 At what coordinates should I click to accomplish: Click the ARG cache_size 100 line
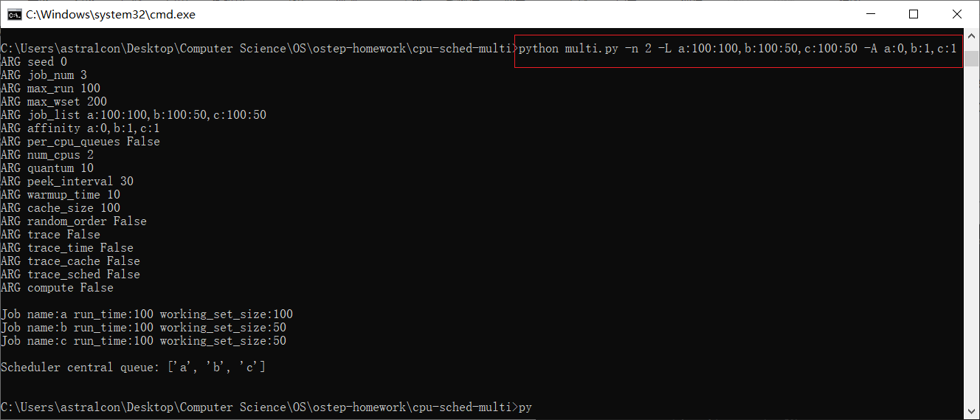(61, 208)
